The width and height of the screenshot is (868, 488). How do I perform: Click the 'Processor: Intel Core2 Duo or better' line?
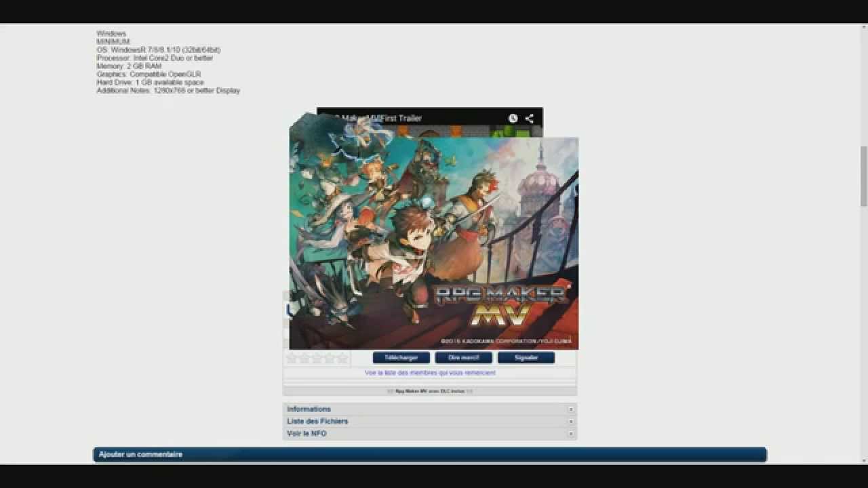(155, 58)
